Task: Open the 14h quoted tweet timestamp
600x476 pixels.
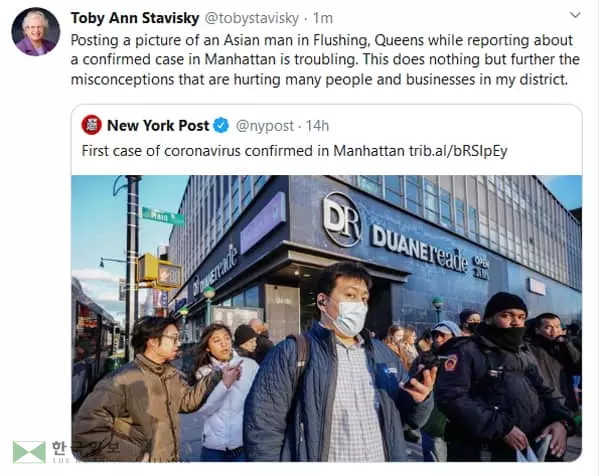Action: (x=317, y=126)
